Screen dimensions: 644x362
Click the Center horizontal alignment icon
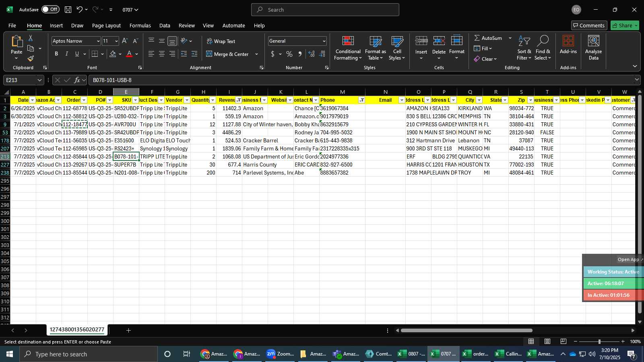click(x=162, y=54)
